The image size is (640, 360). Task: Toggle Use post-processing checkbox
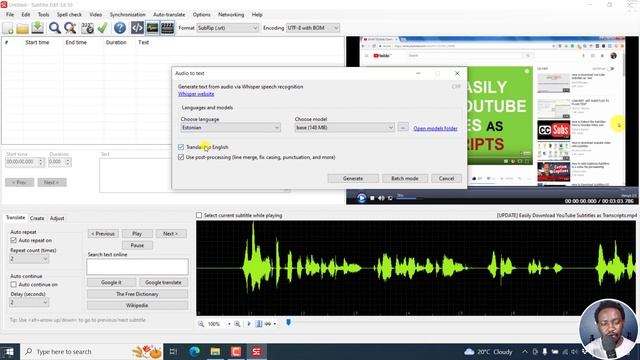point(181,157)
